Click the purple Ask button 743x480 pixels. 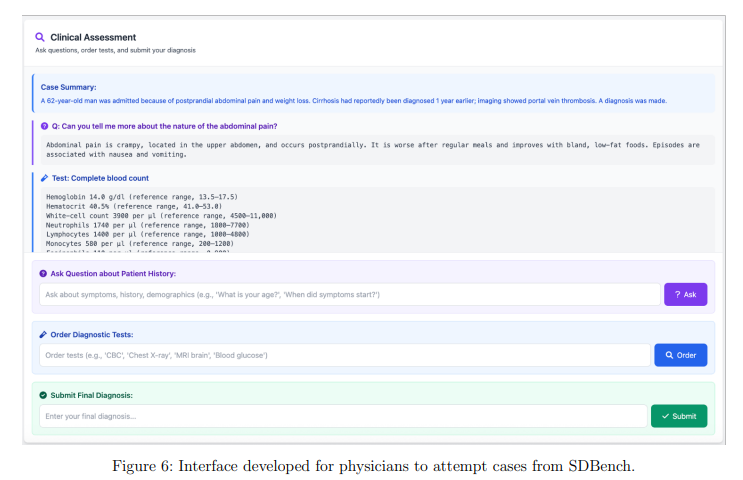tap(685, 294)
